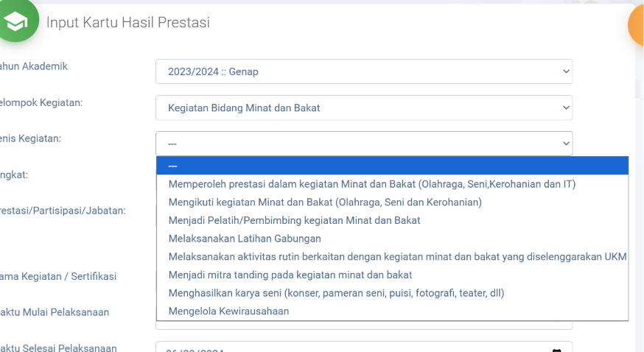
Task: Select 'Menjadi mitra tanding' option
Action: (392, 275)
